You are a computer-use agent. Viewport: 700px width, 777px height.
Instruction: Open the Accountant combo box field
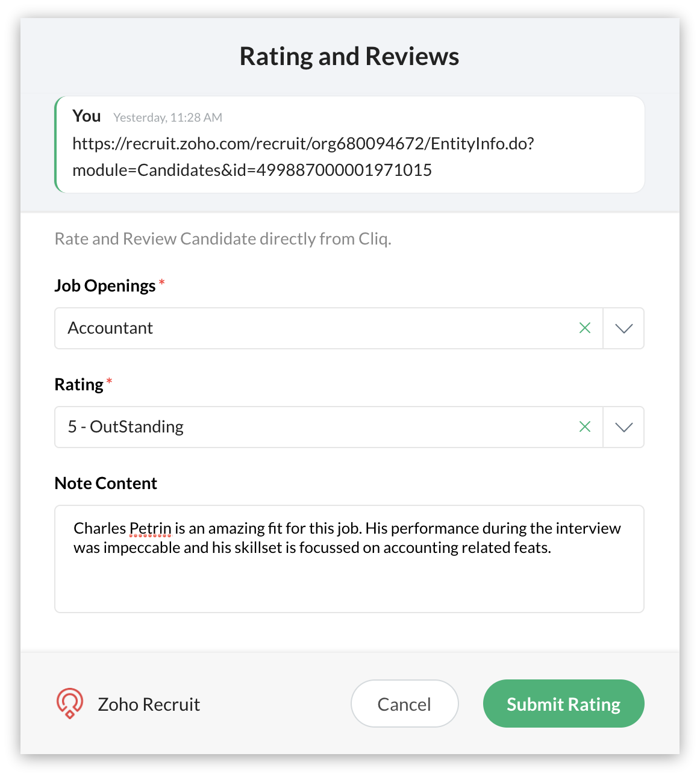328,328
